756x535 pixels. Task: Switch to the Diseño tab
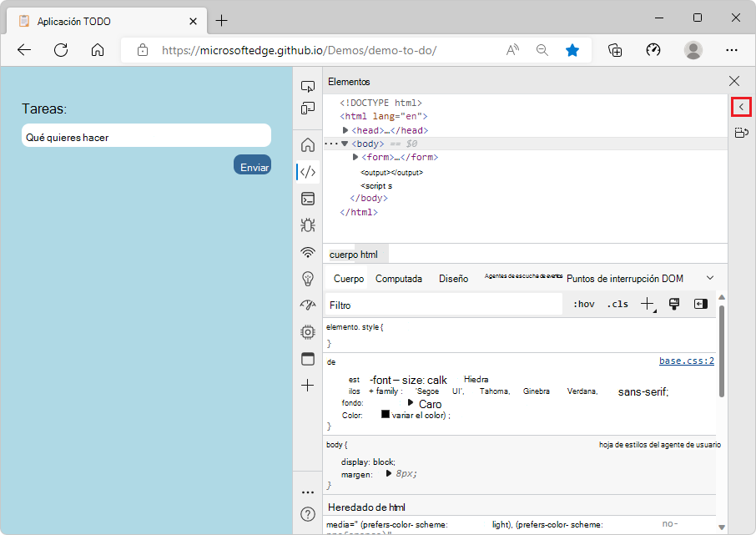pos(453,279)
